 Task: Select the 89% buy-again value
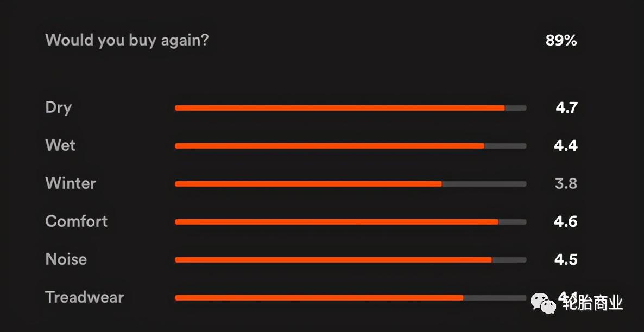[x=561, y=41]
